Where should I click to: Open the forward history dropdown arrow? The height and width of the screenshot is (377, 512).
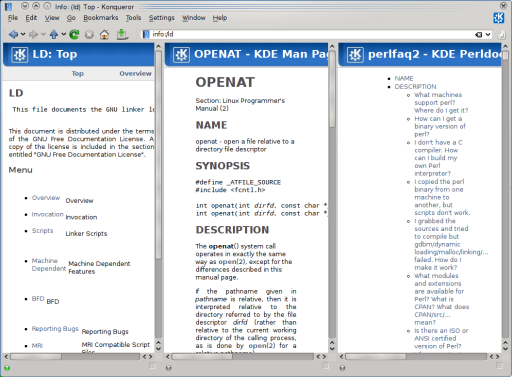43,34
